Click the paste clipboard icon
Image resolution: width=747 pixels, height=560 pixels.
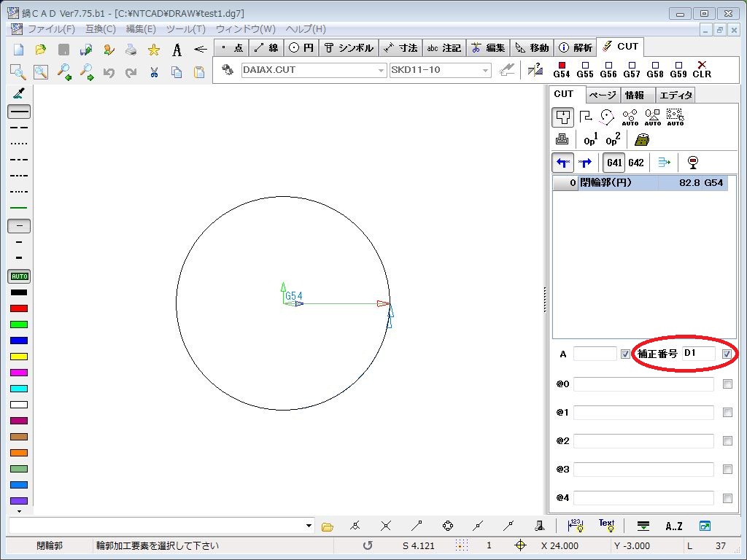pos(199,72)
